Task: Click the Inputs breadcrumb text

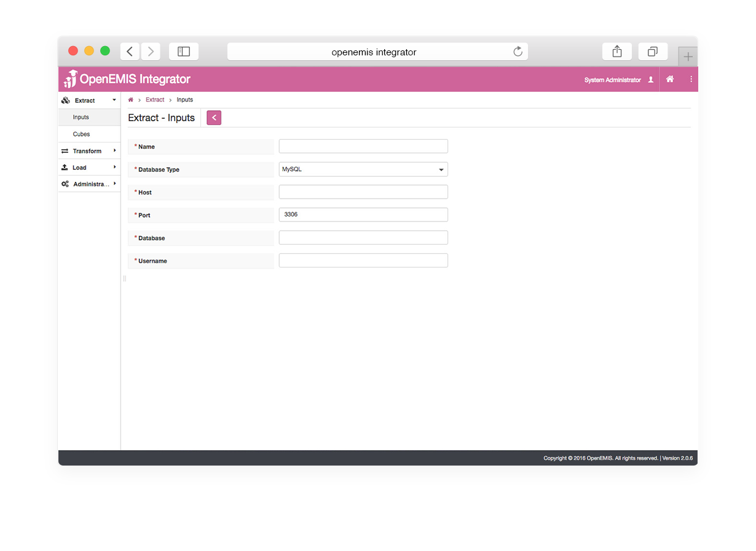Action: tap(185, 100)
